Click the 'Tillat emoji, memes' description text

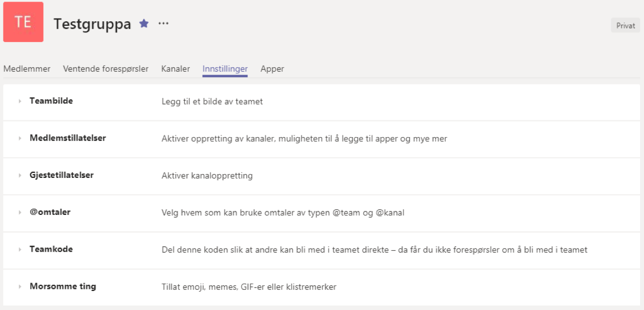point(249,287)
